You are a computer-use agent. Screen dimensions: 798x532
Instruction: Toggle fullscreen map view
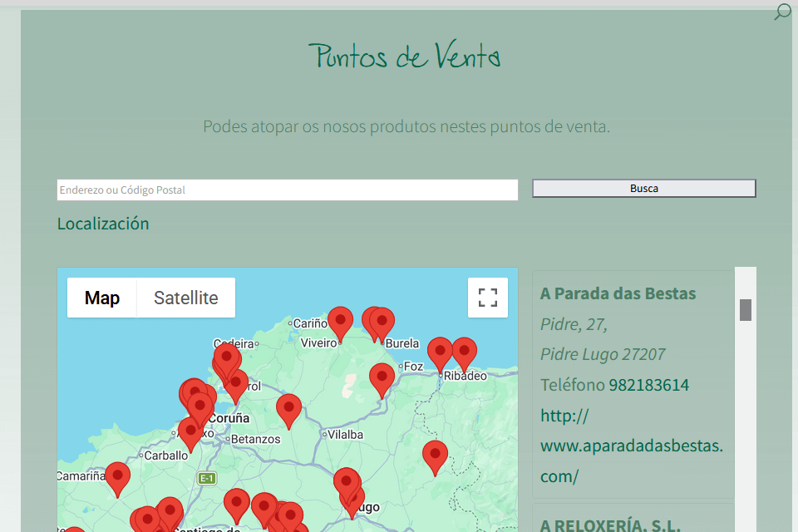coord(488,298)
